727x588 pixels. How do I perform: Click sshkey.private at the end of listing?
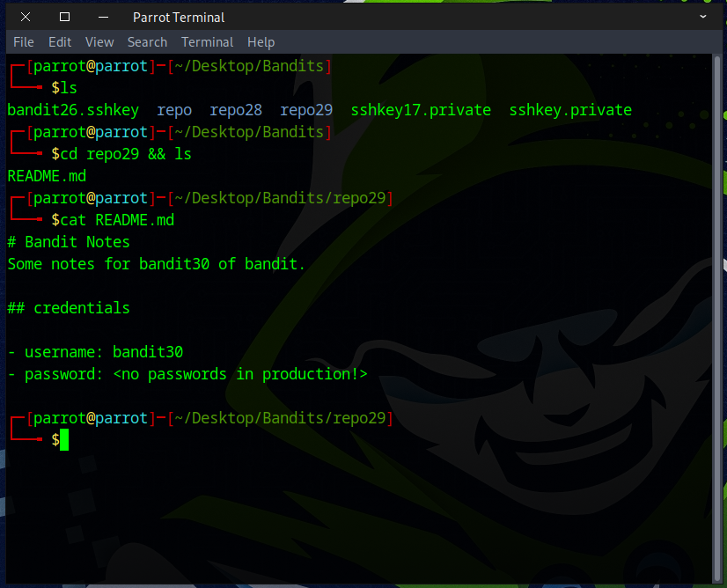pyautogui.click(x=570, y=110)
